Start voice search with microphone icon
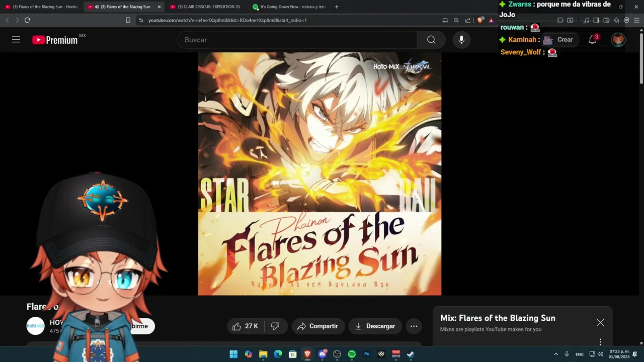The image size is (644, 362). pos(461,40)
